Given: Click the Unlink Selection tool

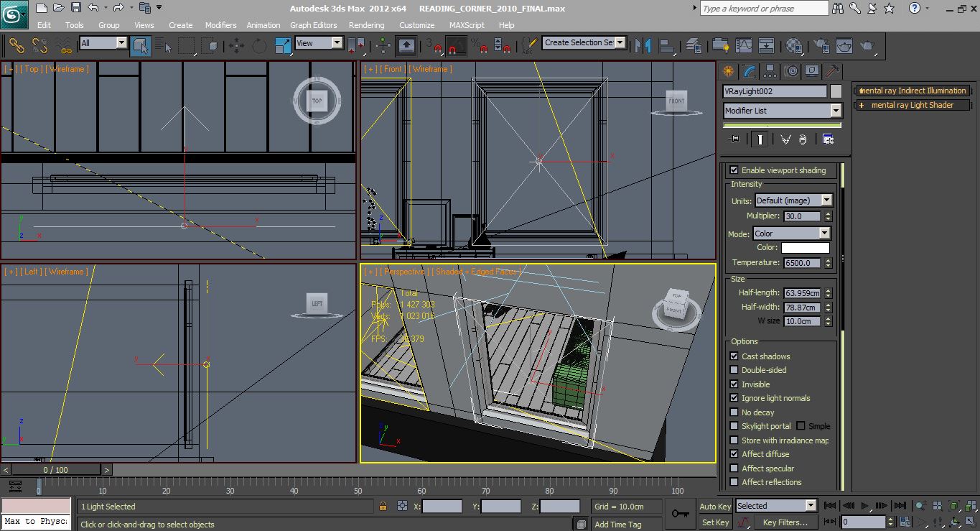Looking at the screenshot, I should pos(40,46).
